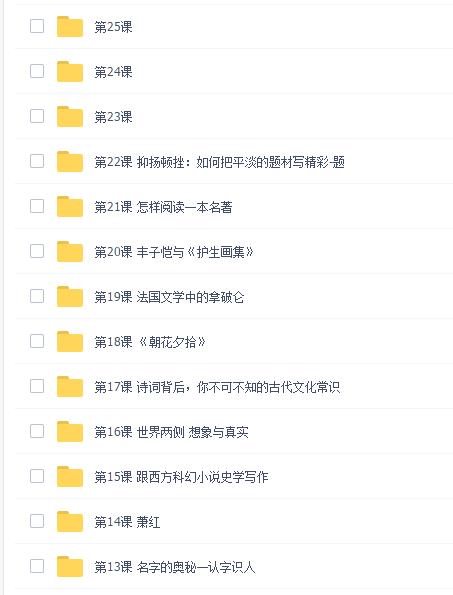Check the 第14课 萧红 checkbox
This screenshot has width=453, height=595.
(37, 521)
